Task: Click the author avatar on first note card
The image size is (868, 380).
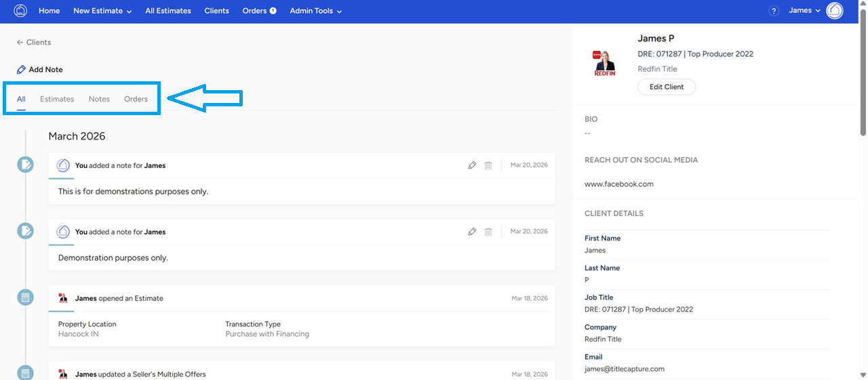Action: click(63, 165)
